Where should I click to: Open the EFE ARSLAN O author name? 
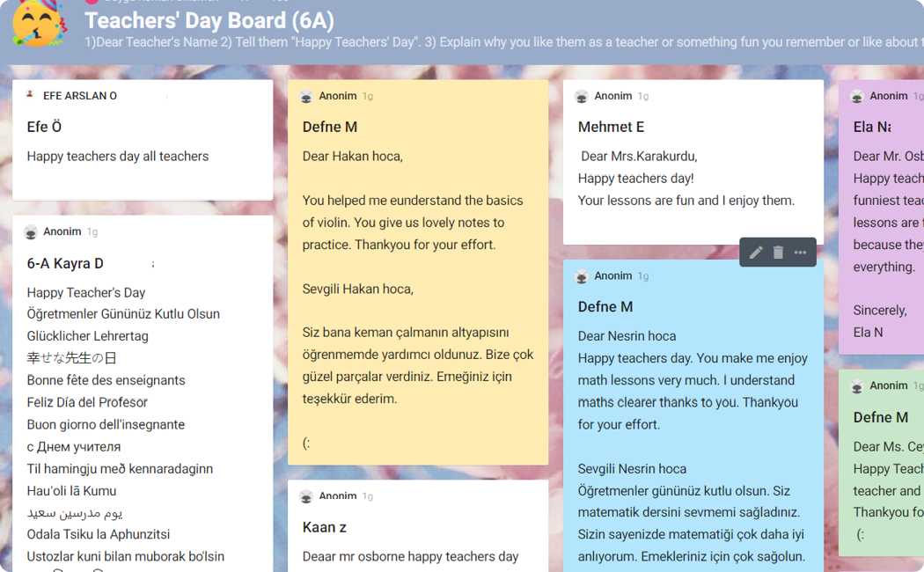80,96
